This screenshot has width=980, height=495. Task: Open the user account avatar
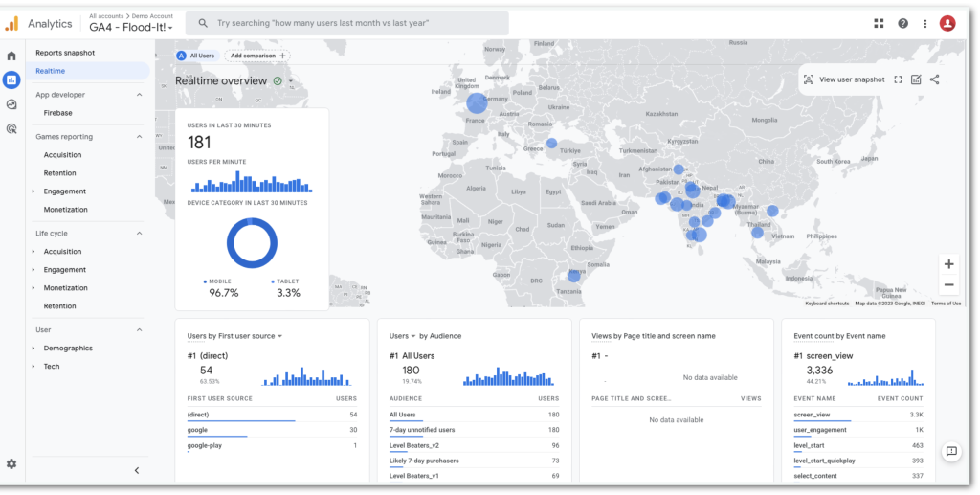pyautogui.click(x=947, y=24)
